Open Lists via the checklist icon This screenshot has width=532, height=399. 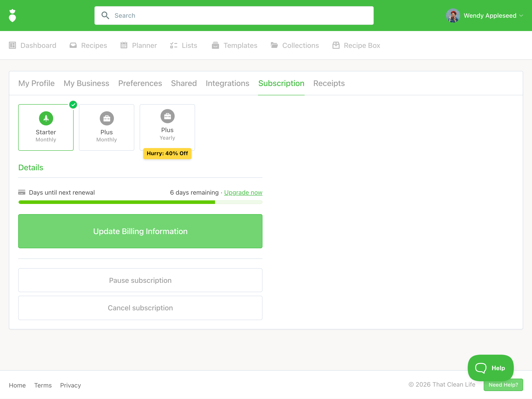click(x=174, y=45)
